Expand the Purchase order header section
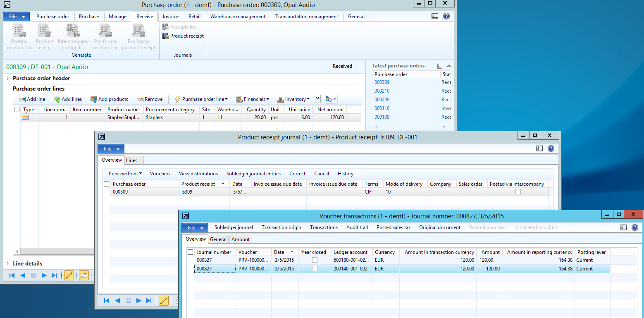Image resolution: width=644 pixels, height=318 pixels. (8, 78)
